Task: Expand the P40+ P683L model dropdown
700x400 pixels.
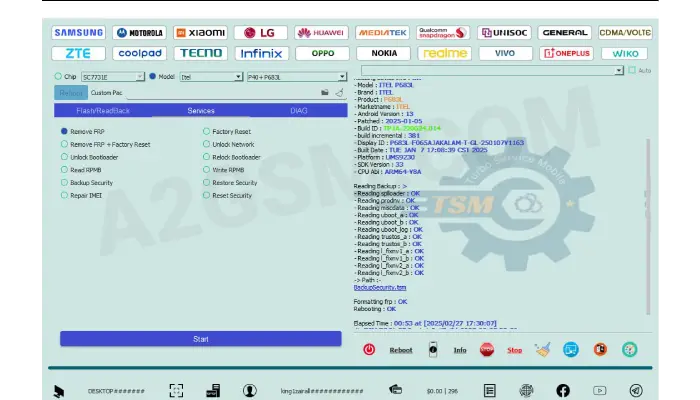Action: tap(342, 77)
